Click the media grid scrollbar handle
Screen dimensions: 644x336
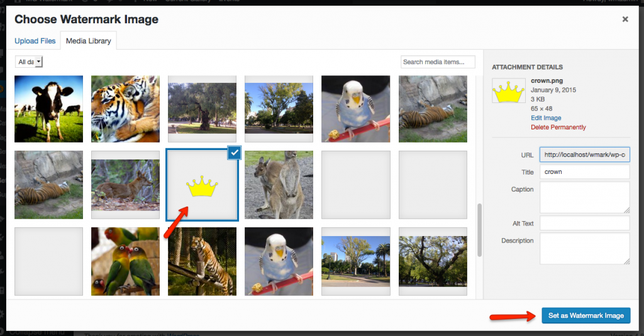point(479,230)
